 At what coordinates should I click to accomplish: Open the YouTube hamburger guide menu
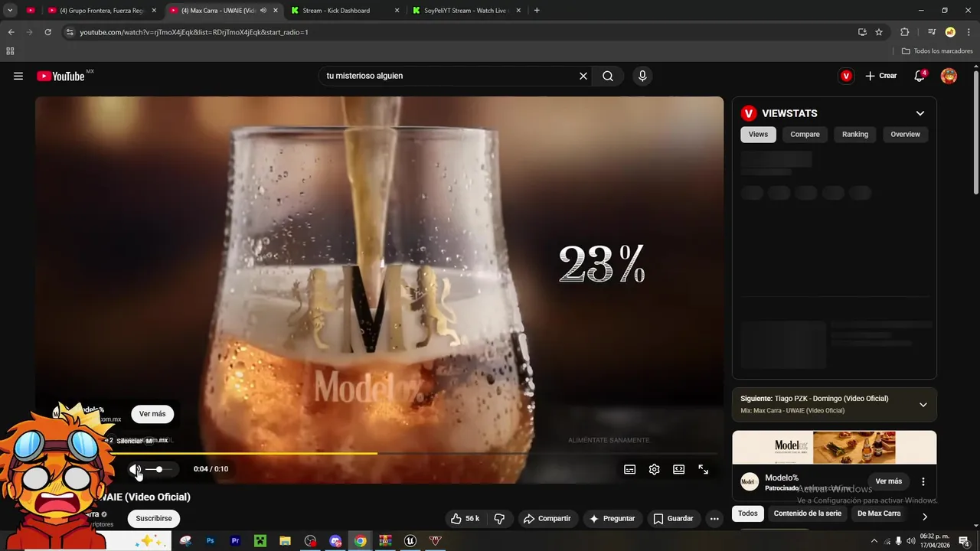18,76
